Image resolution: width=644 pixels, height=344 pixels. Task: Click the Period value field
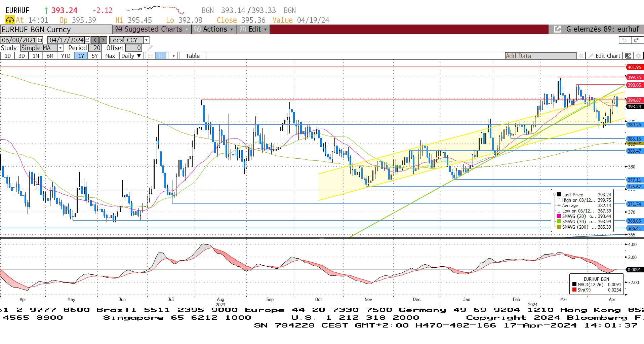[95, 48]
